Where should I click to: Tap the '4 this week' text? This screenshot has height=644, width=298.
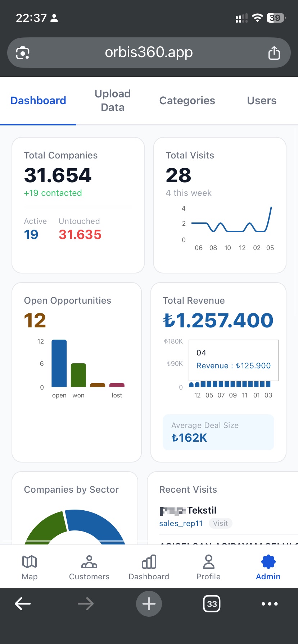189,193
